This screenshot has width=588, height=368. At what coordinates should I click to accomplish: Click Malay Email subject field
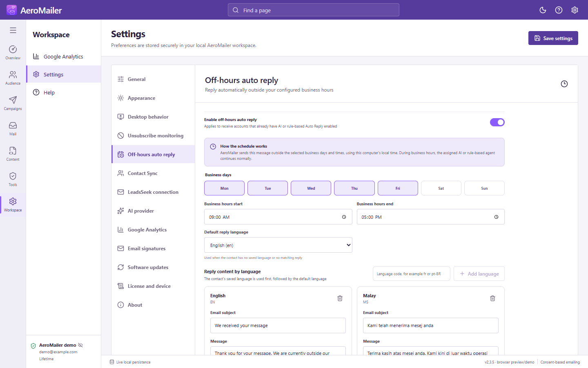[430, 325]
